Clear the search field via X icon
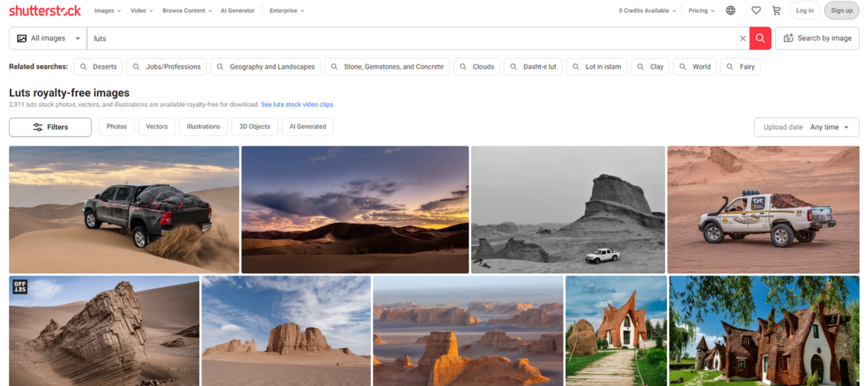Viewport: 868px width, 386px height. pyautogui.click(x=743, y=38)
